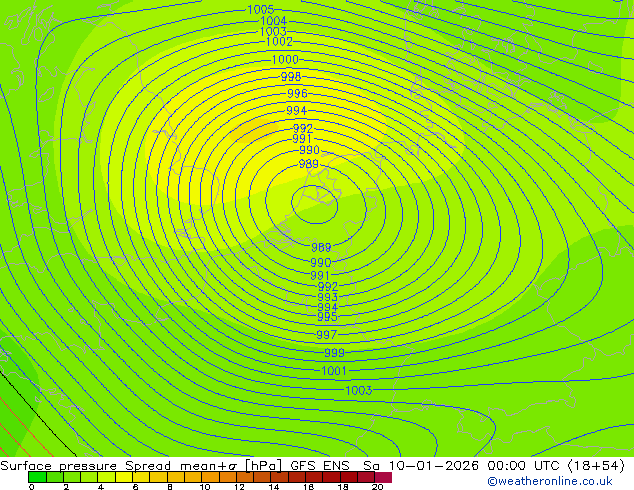Pick the yellow 5–6 legend swatch
Viewport: 634px width, 490px height.
click(x=124, y=477)
